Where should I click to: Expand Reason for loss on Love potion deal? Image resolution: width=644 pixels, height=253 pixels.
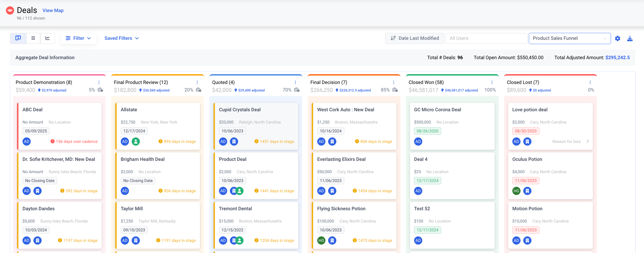(x=570, y=141)
